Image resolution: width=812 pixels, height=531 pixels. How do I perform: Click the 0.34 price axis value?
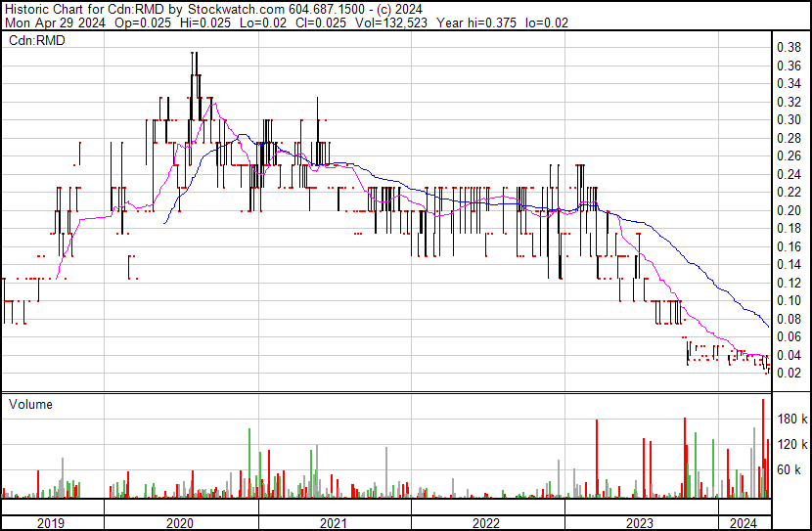789,83
